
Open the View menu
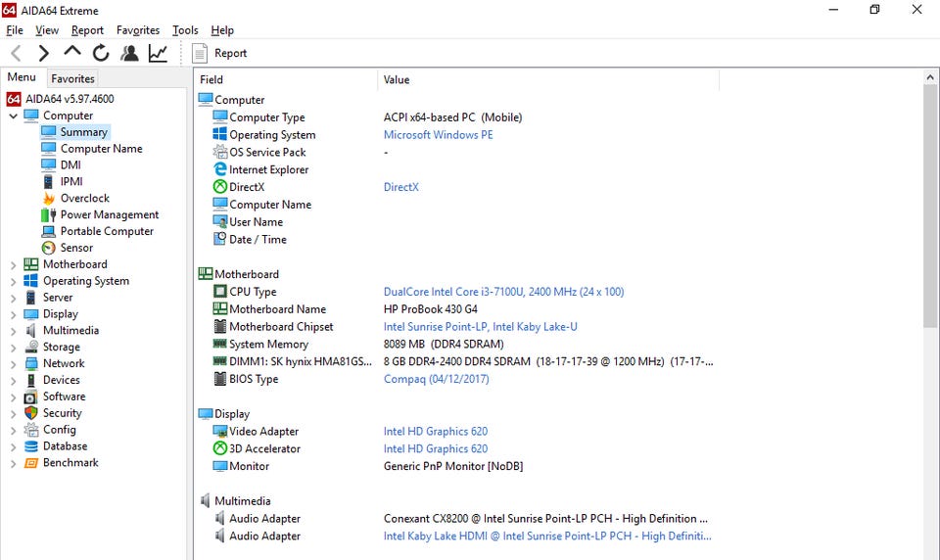coord(47,30)
